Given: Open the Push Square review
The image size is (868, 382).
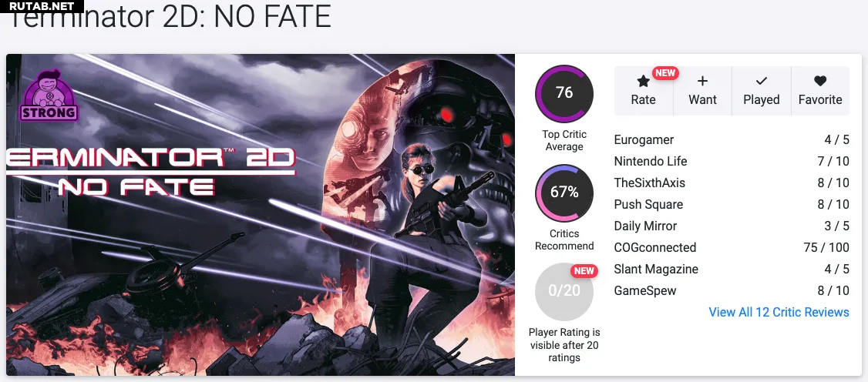Looking at the screenshot, I should pos(648,204).
